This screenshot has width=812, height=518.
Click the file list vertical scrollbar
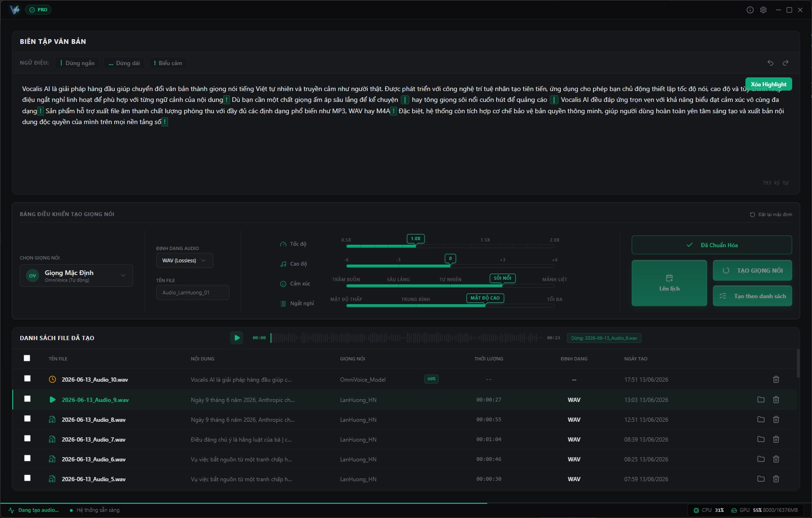(798, 363)
